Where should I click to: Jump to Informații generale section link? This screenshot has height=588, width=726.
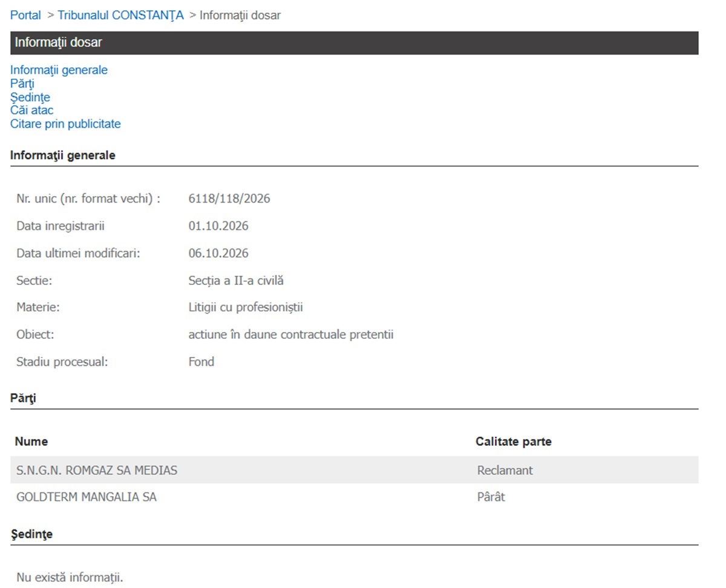(x=59, y=70)
